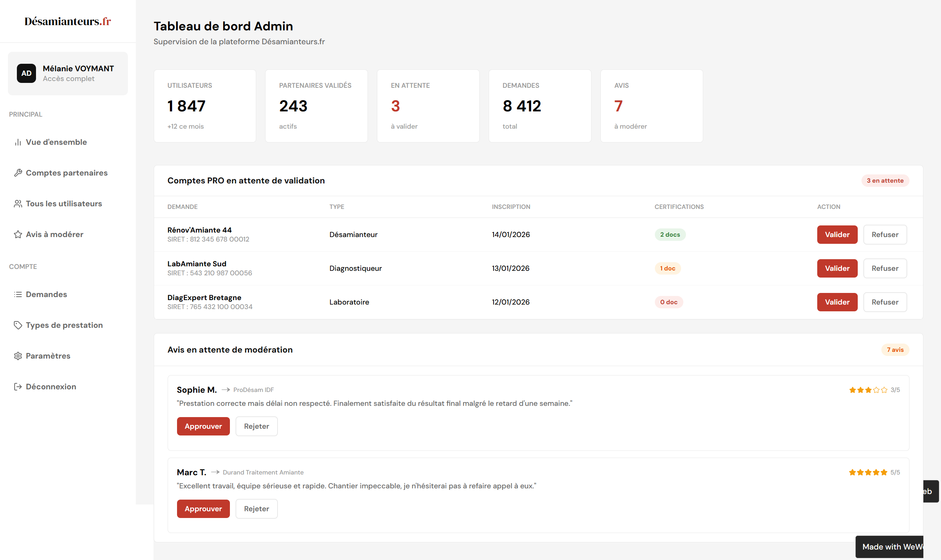This screenshot has height=560, width=941.
Task: Click the bar chart icon beside Vue d'ensemble
Action: coord(18,142)
